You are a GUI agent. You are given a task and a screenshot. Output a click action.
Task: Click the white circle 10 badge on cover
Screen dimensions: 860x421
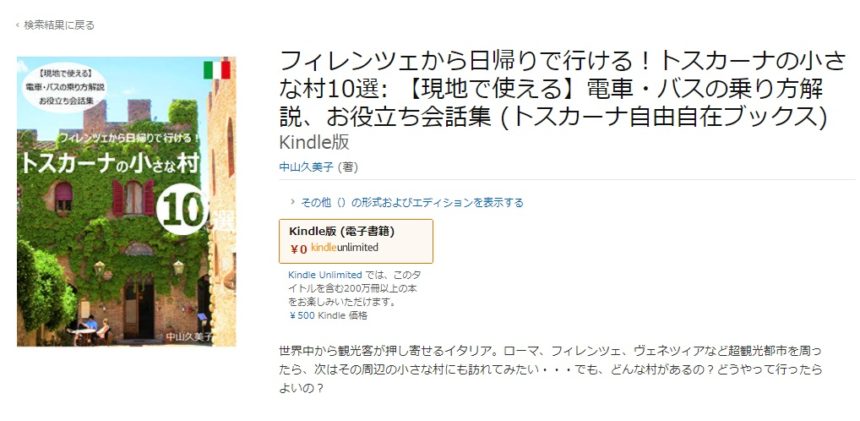click(182, 209)
